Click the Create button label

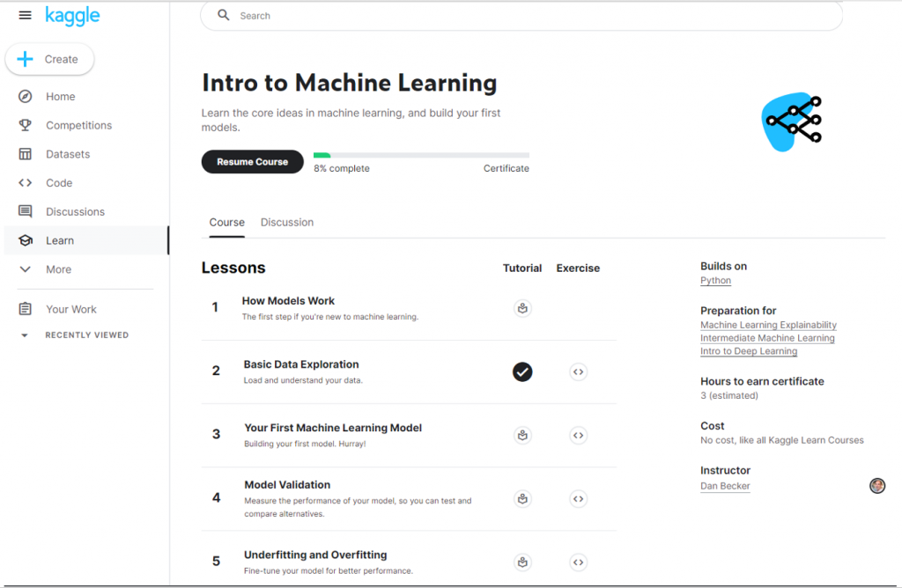[x=61, y=59]
